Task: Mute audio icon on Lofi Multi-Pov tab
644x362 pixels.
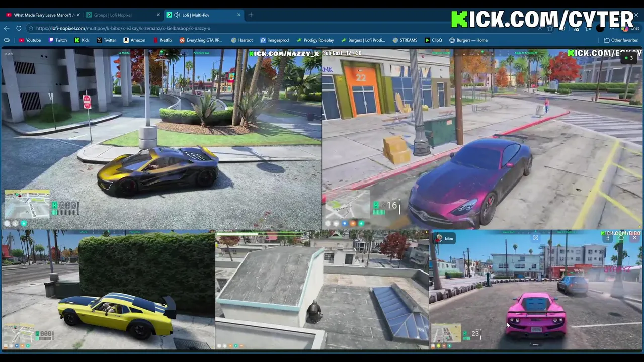Action: (x=177, y=15)
